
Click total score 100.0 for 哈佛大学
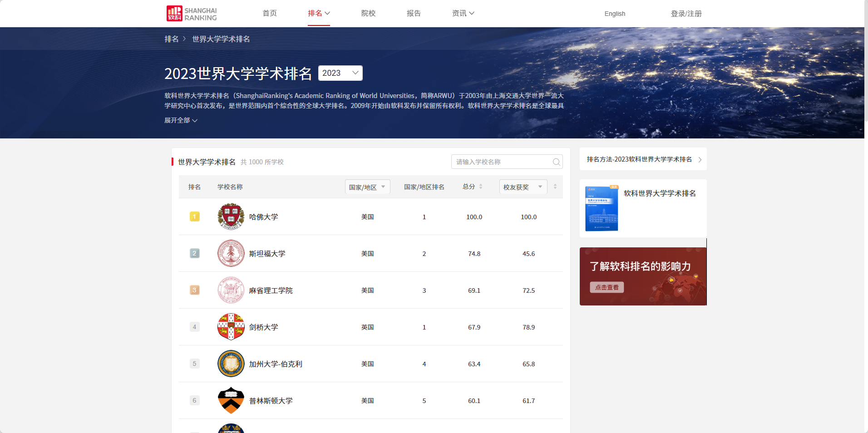pos(474,217)
